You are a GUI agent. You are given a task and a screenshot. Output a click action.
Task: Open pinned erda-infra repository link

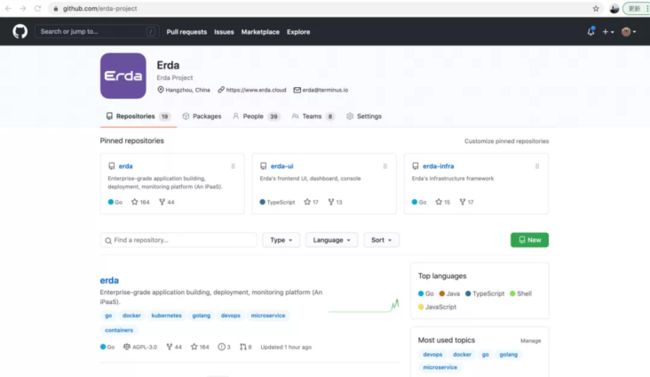438,166
